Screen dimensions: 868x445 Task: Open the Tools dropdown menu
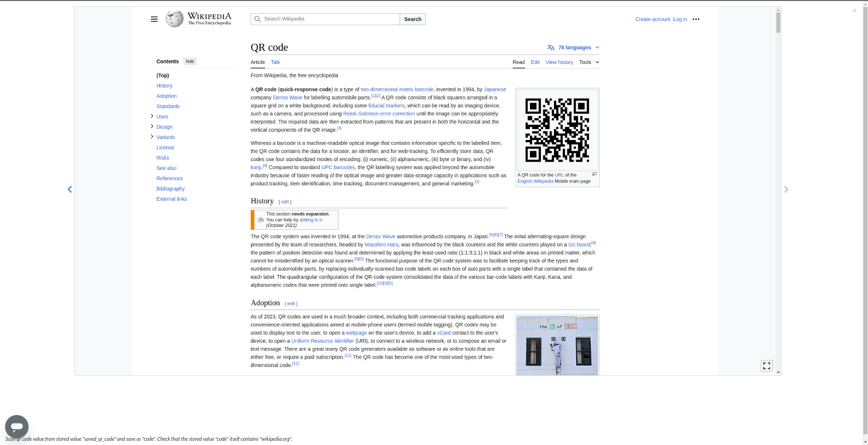589,62
